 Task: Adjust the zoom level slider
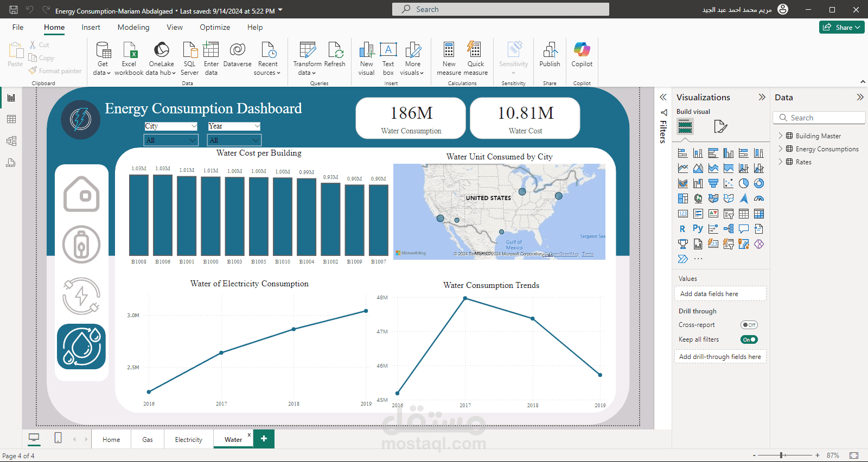[782, 455]
